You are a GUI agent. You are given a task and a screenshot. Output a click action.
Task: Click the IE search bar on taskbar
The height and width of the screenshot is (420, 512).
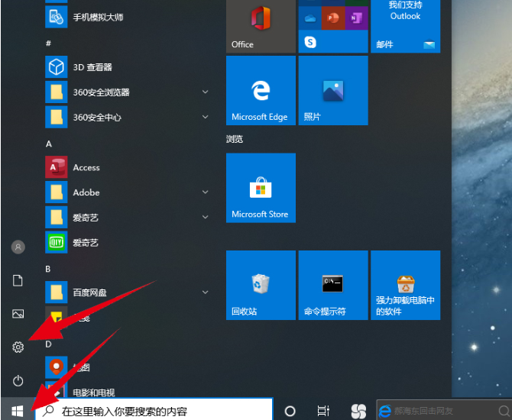(x=444, y=410)
